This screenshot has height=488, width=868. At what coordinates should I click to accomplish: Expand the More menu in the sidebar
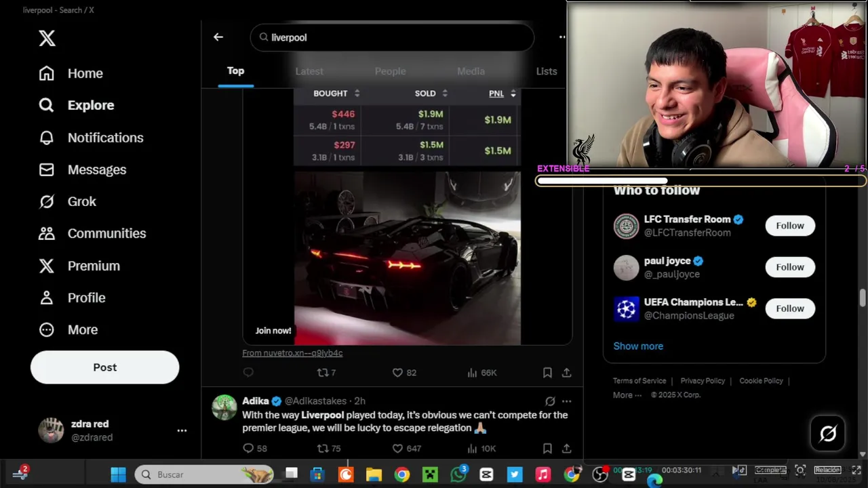pyautogui.click(x=68, y=329)
